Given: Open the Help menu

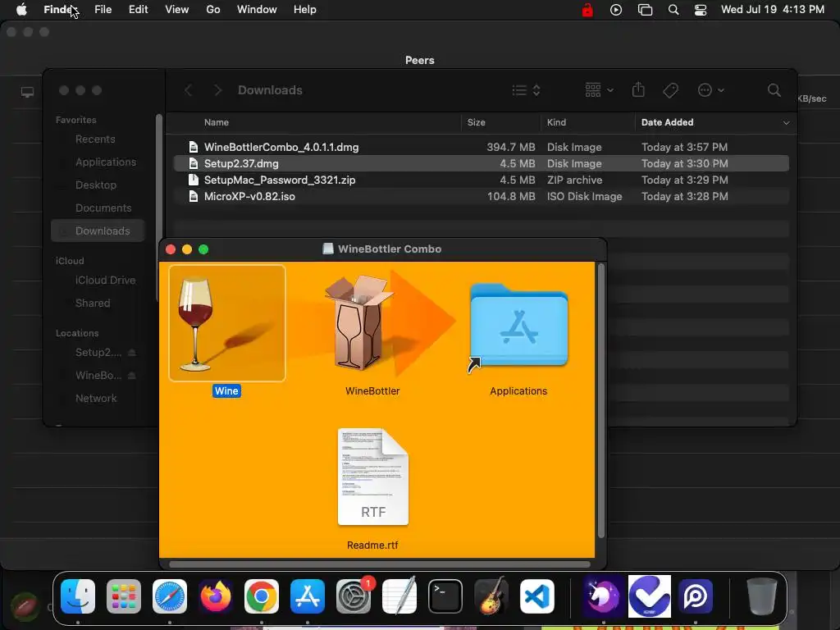Looking at the screenshot, I should click(x=305, y=10).
